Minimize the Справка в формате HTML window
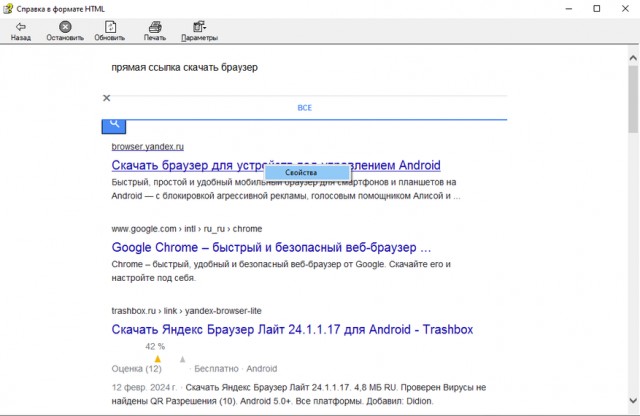Viewport: 640px width, 416px height. pyautogui.click(x=569, y=9)
